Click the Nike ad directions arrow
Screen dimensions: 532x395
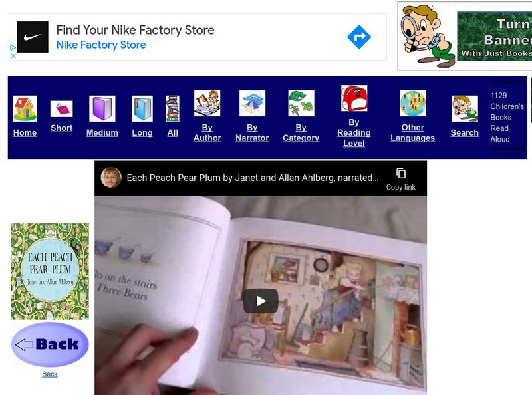tap(359, 37)
